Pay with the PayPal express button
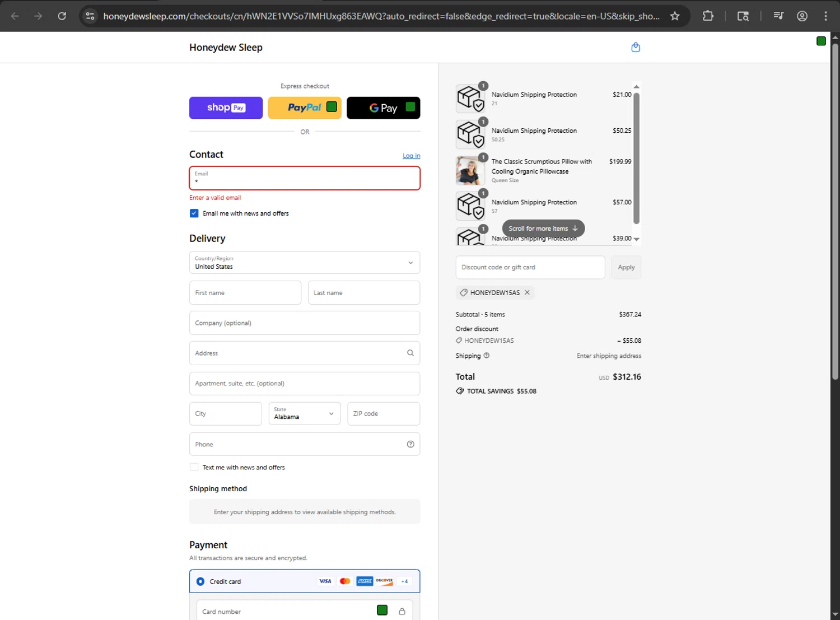Viewport: 840px width, 620px height. click(305, 108)
